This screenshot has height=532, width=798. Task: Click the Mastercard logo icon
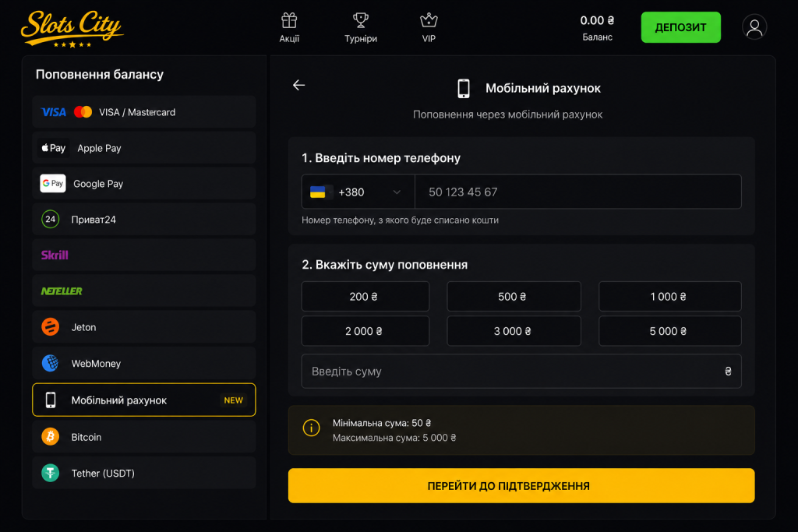[83, 112]
